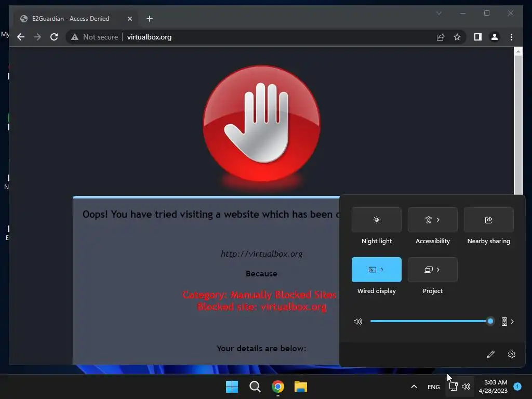Open the Project quick setting tile

(x=433, y=270)
